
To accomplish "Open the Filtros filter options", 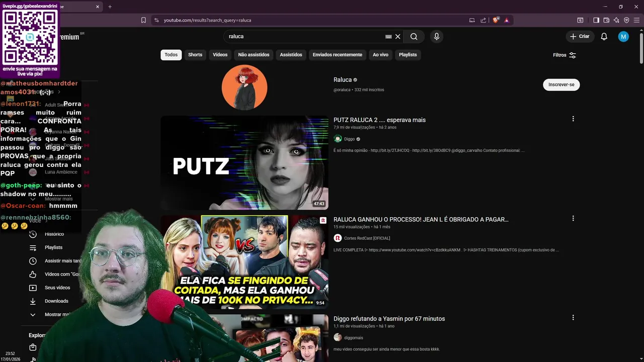I will (x=564, y=55).
